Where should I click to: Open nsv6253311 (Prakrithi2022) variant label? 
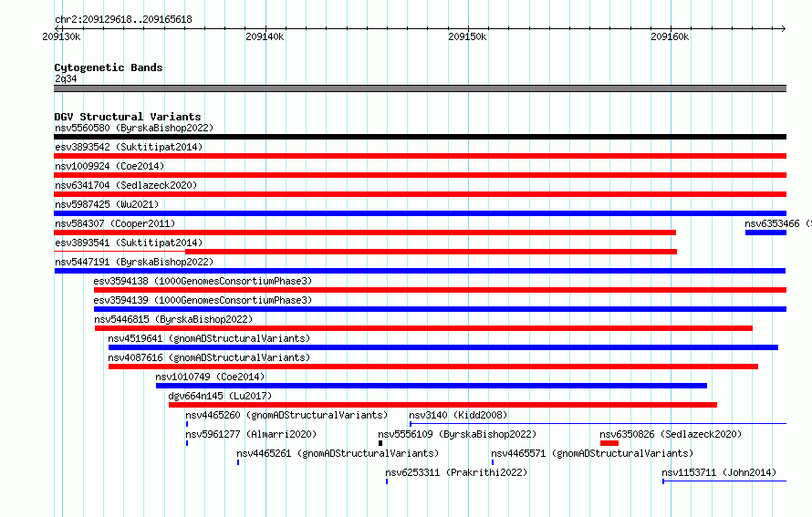point(456,472)
